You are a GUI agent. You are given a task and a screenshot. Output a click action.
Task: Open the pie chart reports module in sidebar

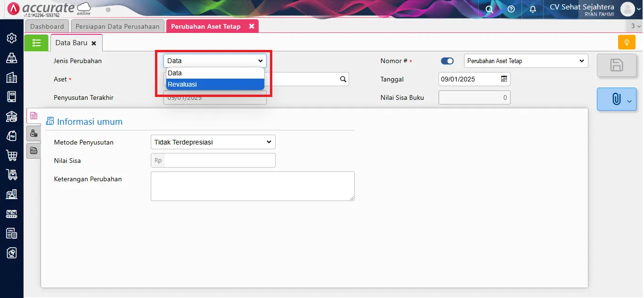[12, 253]
